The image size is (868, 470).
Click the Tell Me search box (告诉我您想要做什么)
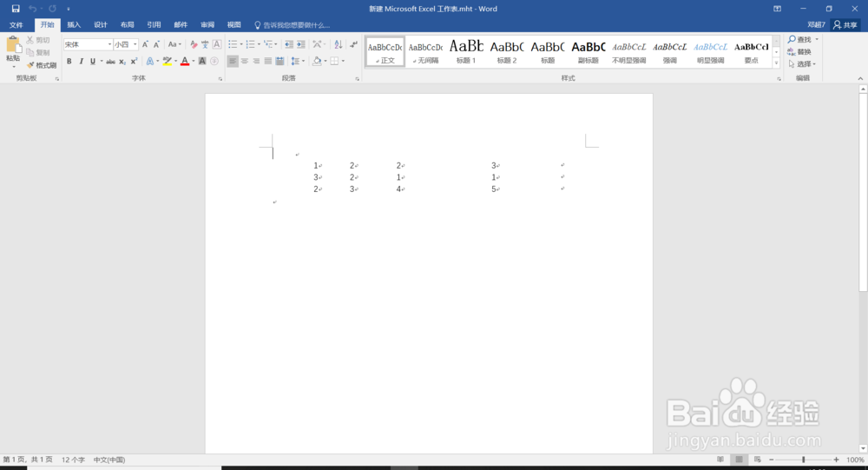[x=292, y=25]
